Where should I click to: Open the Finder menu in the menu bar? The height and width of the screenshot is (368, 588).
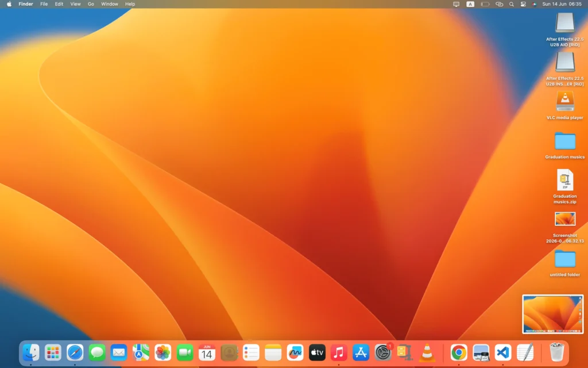26,4
